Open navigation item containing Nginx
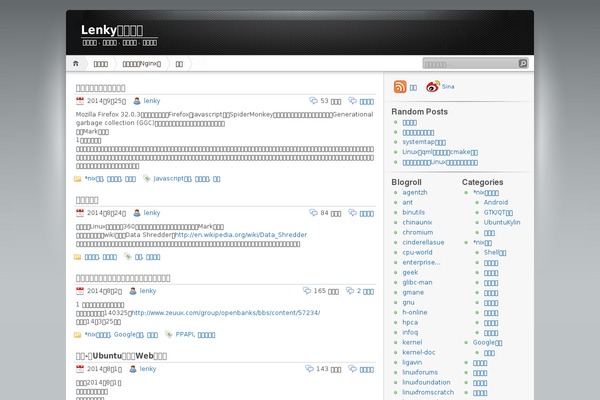Screen dimensions: 600x400 coord(142,64)
